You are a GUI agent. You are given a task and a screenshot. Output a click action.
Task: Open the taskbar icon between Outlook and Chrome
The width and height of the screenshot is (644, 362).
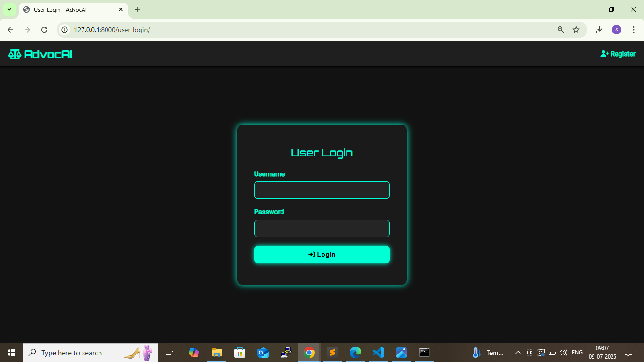286,353
